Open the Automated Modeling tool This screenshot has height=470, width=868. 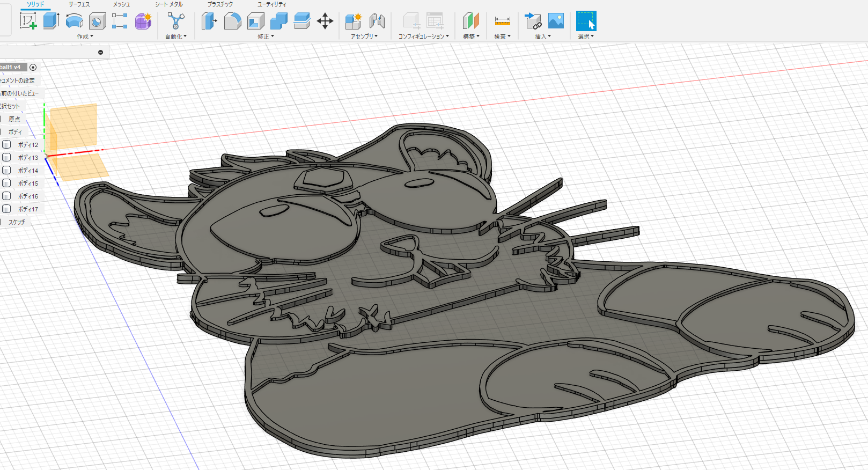[x=175, y=21]
